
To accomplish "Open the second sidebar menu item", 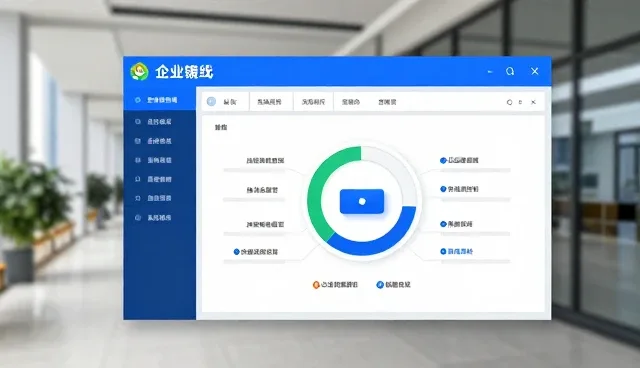I will (160, 122).
